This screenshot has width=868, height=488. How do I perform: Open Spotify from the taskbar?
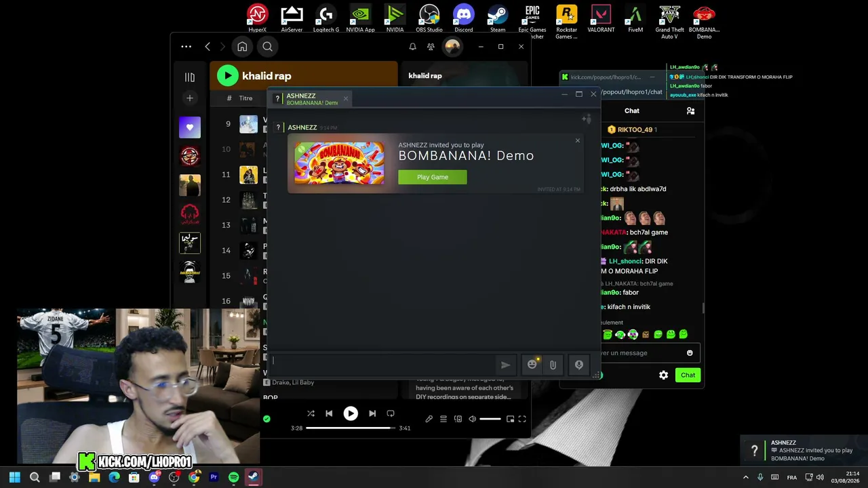coord(234,477)
